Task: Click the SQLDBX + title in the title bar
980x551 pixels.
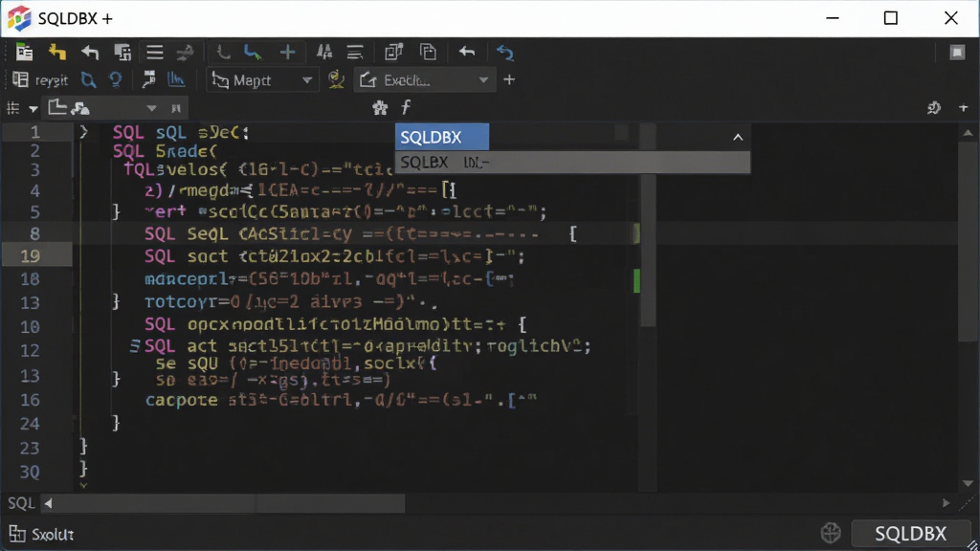Action: point(76,19)
